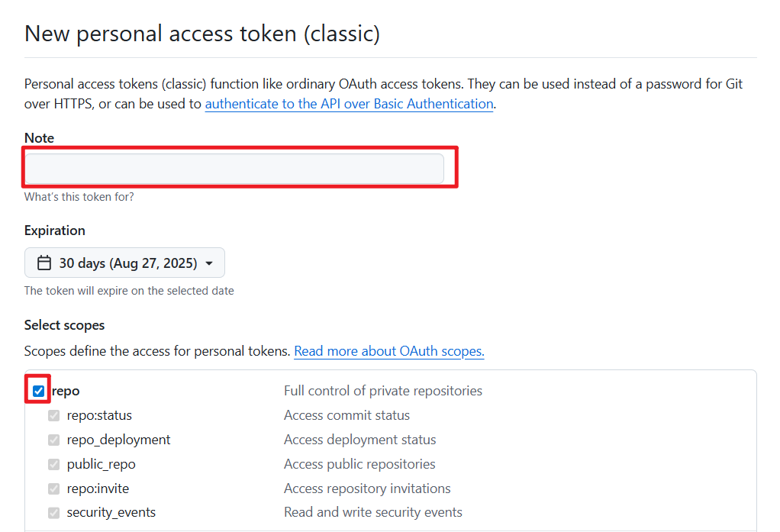Click the Expiration field label

pos(55,231)
